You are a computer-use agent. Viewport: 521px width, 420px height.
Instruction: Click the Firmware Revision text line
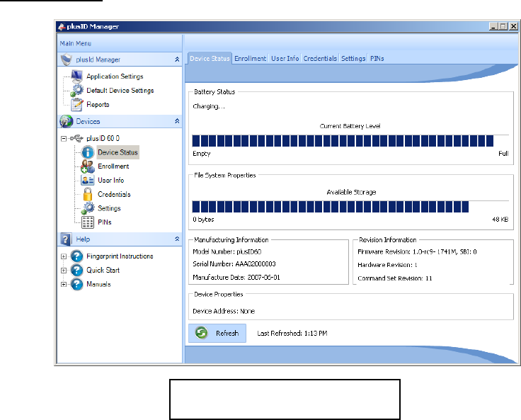pos(418,251)
